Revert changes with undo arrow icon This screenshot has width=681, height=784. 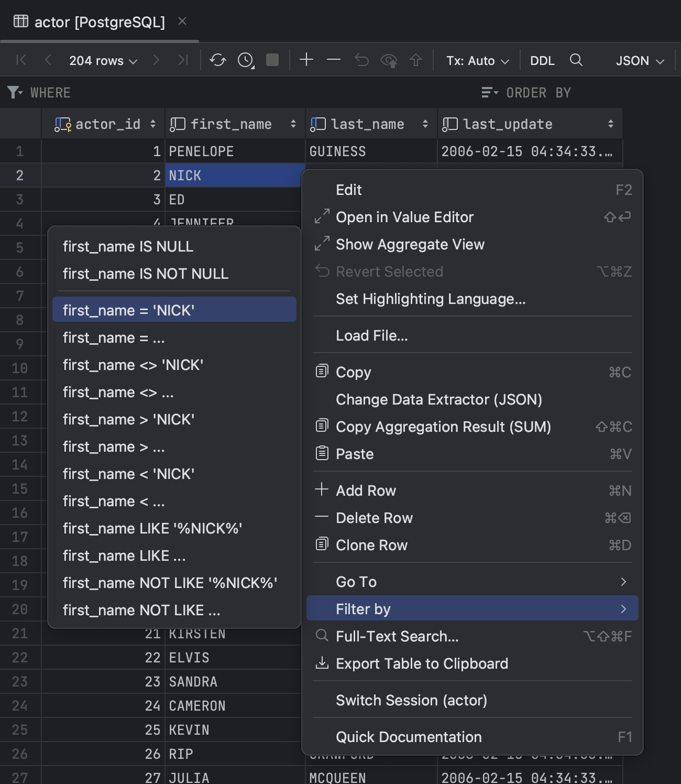point(361,60)
